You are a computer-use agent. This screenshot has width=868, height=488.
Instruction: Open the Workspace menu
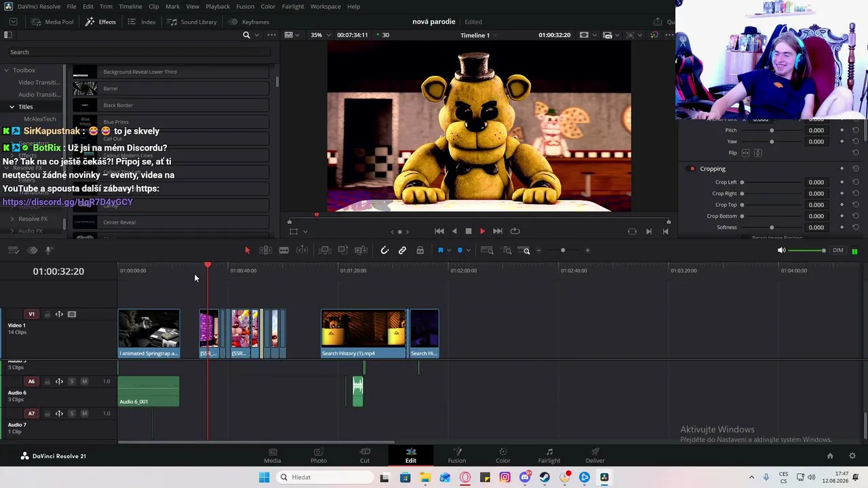325,7
